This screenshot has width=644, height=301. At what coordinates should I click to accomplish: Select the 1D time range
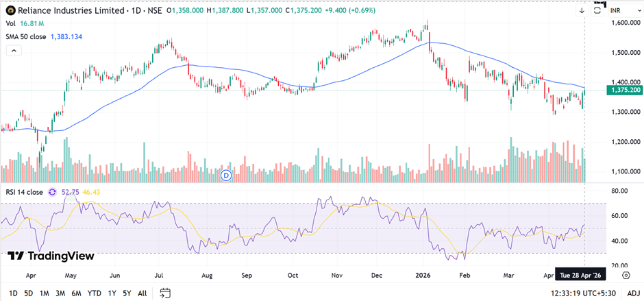click(13, 293)
